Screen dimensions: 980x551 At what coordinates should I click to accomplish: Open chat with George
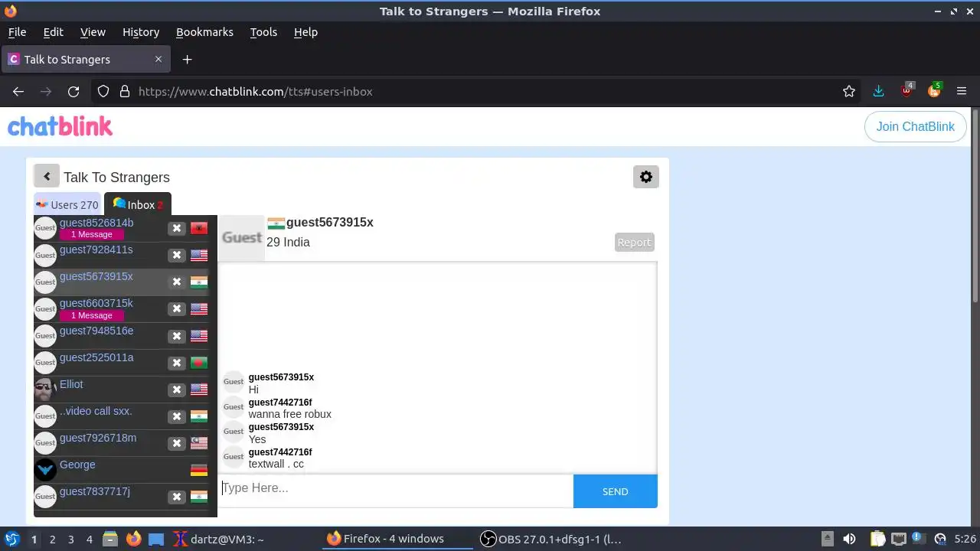pos(77,465)
